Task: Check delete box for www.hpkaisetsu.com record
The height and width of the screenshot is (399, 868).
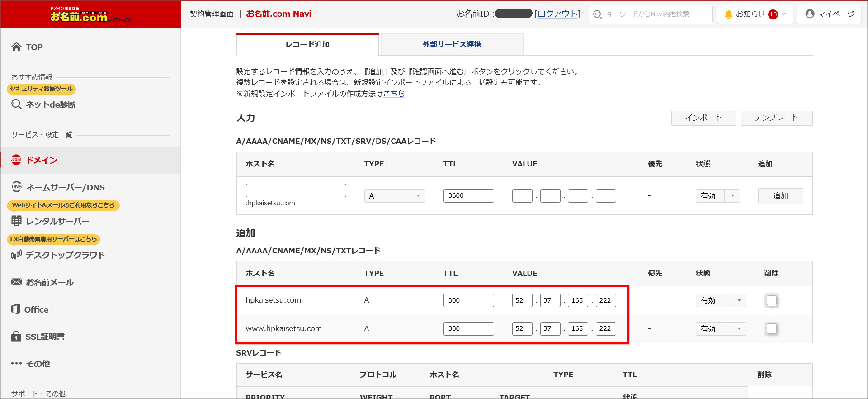Action: click(772, 329)
